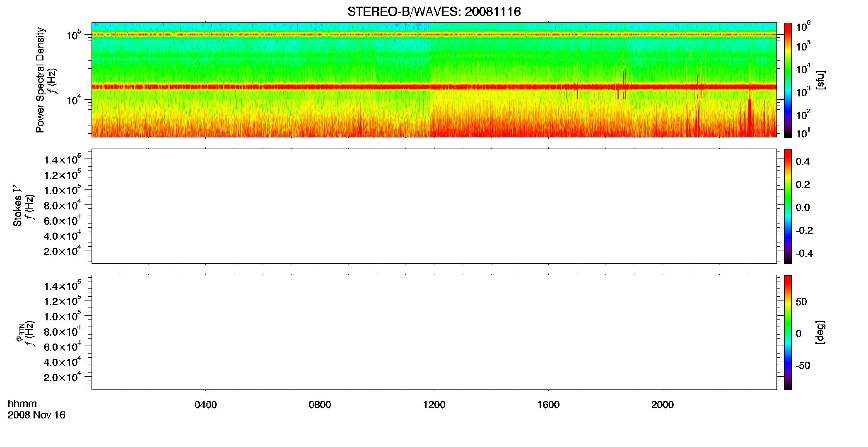Click the thin dotted red band at 10^5 Hz

pos(434,35)
